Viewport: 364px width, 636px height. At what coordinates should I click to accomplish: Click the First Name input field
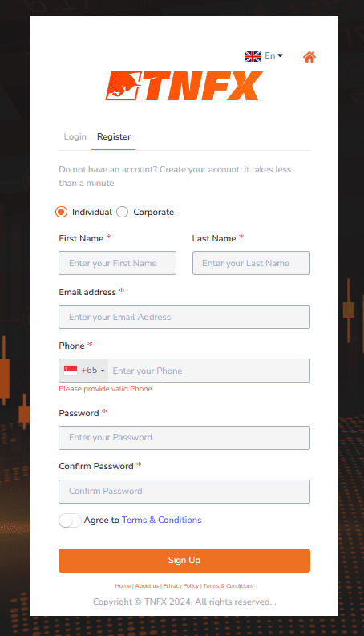[x=118, y=263]
